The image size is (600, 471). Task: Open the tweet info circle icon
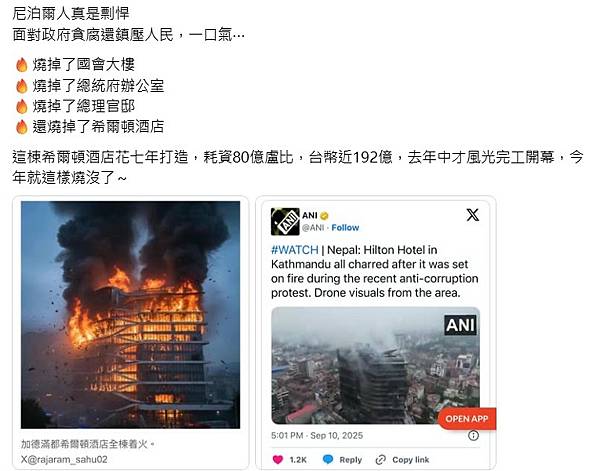(x=473, y=435)
